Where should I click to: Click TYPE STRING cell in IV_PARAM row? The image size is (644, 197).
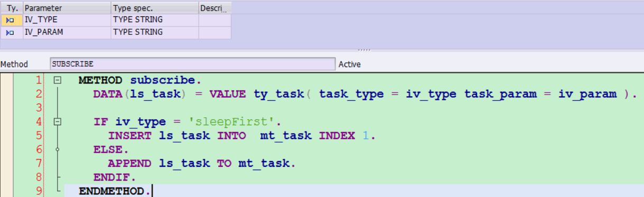click(155, 33)
